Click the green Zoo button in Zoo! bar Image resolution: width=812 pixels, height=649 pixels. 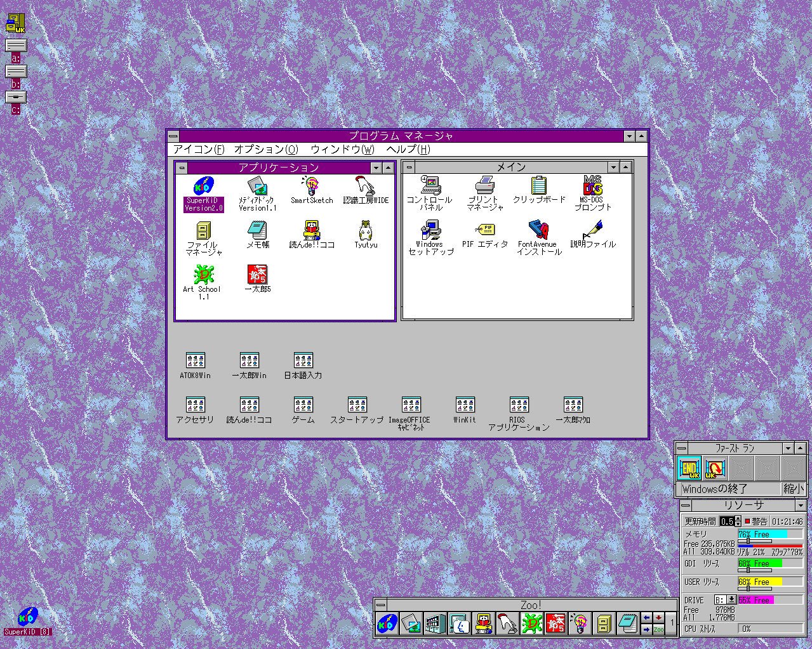point(658,629)
